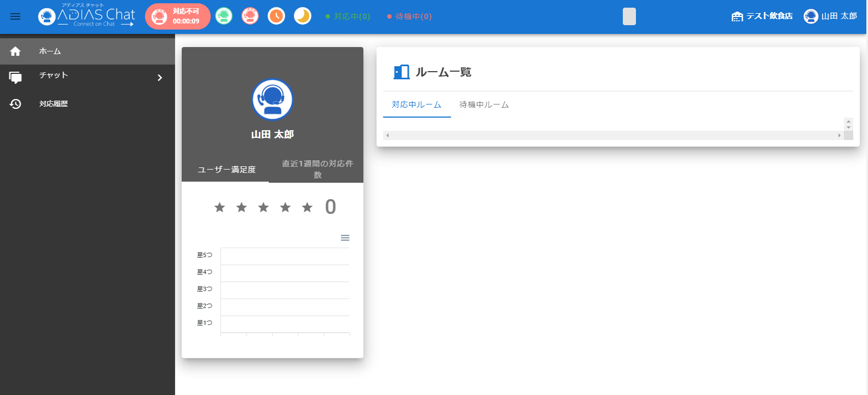868x395 pixels.
Task: Select the 対応中ルーム tab
Action: pyautogui.click(x=416, y=105)
